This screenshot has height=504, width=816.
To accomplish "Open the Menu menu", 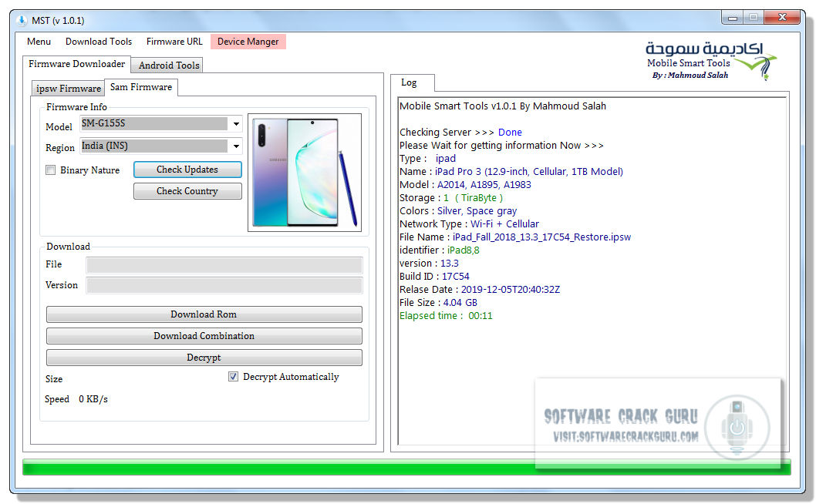I will point(39,42).
